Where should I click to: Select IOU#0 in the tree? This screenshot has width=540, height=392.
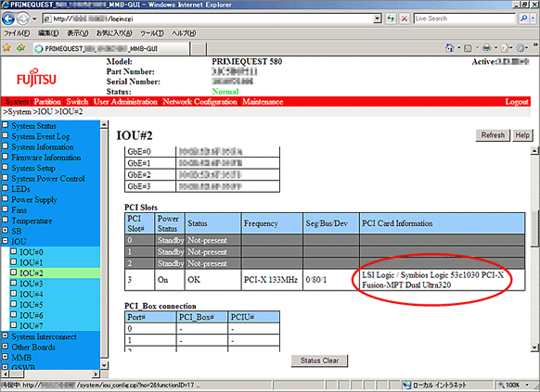32,252
